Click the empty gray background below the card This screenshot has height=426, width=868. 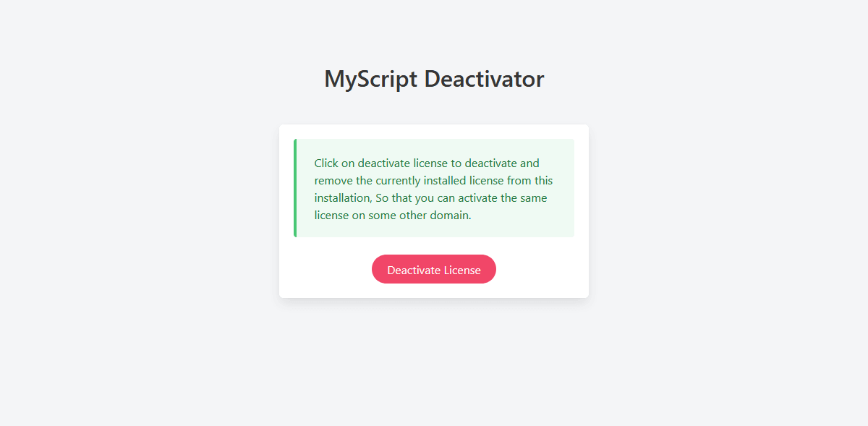(x=434, y=362)
